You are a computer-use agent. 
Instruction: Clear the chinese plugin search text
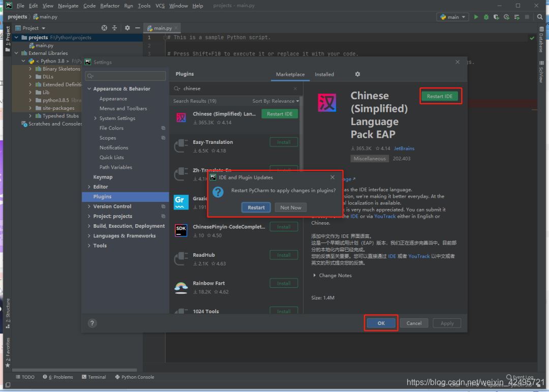[x=295, y=88]
